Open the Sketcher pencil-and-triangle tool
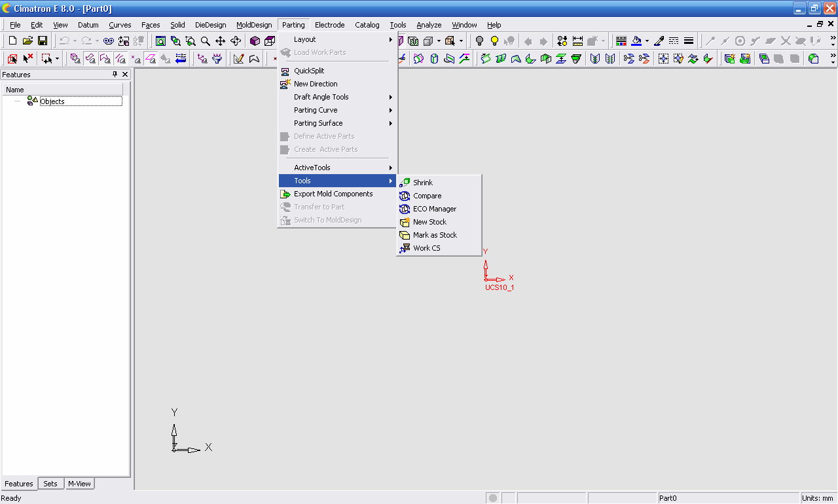 coord(238,59)
